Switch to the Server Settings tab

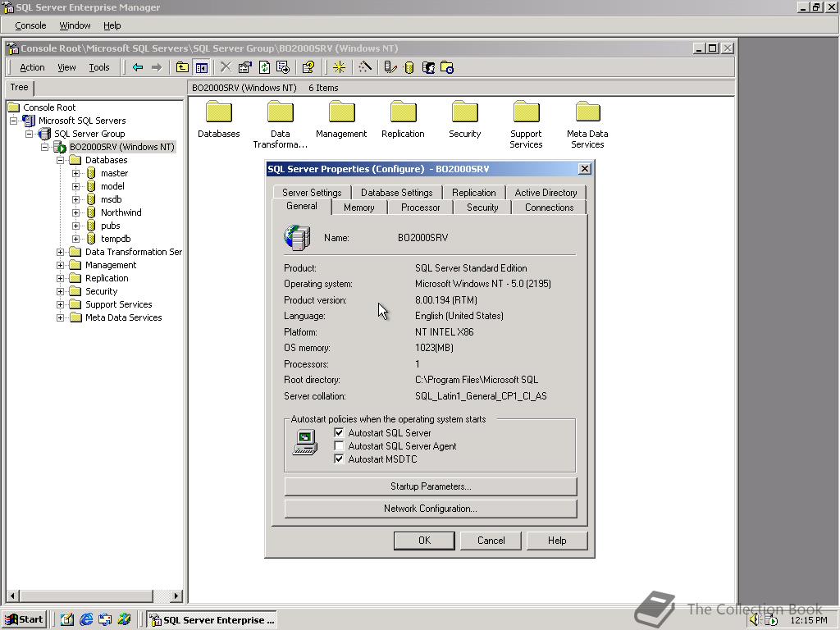[x=312, y=192]
